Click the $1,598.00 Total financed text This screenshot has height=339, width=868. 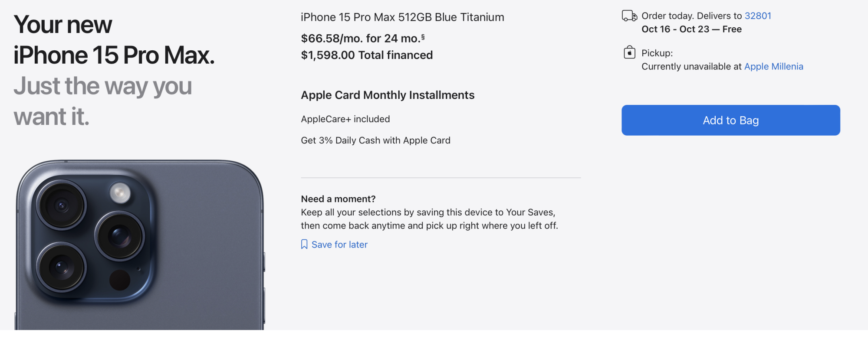point(367,55)
